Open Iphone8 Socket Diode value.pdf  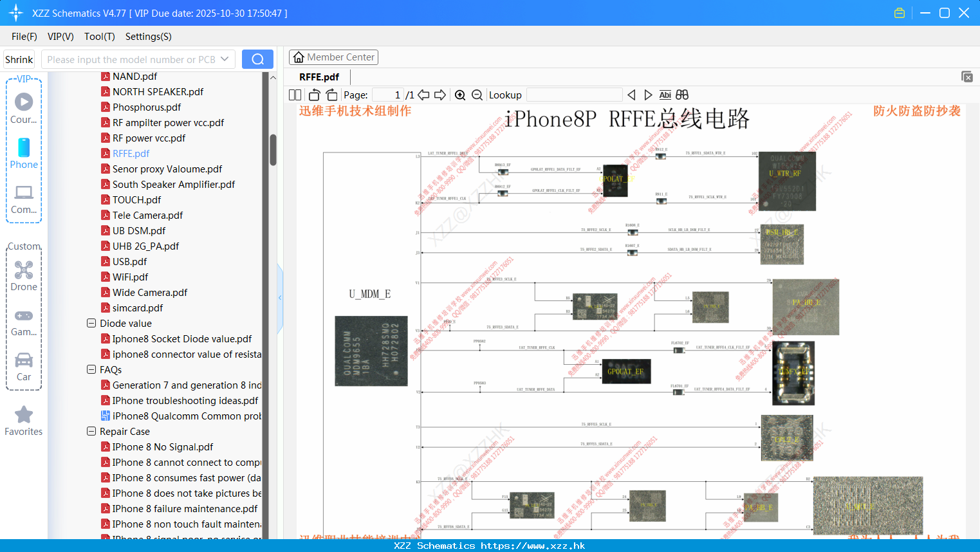[182, 338]
